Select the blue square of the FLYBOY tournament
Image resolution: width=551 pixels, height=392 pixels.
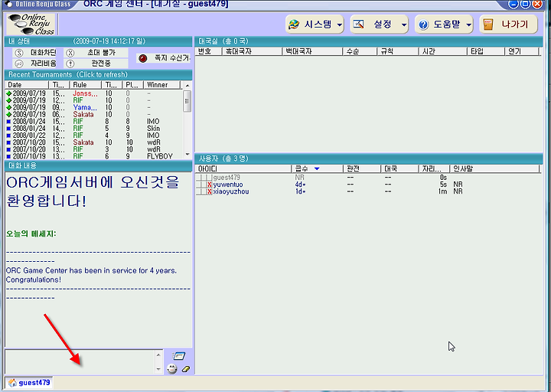[x=8, y=156]
